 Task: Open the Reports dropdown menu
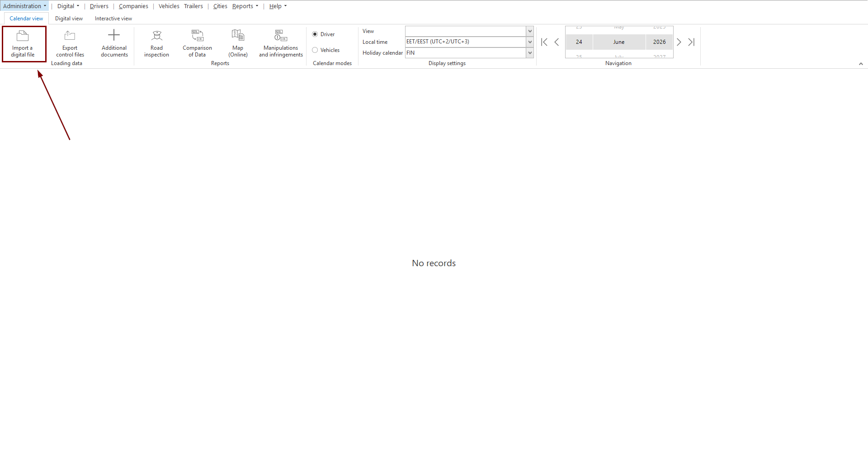(245, 6)
